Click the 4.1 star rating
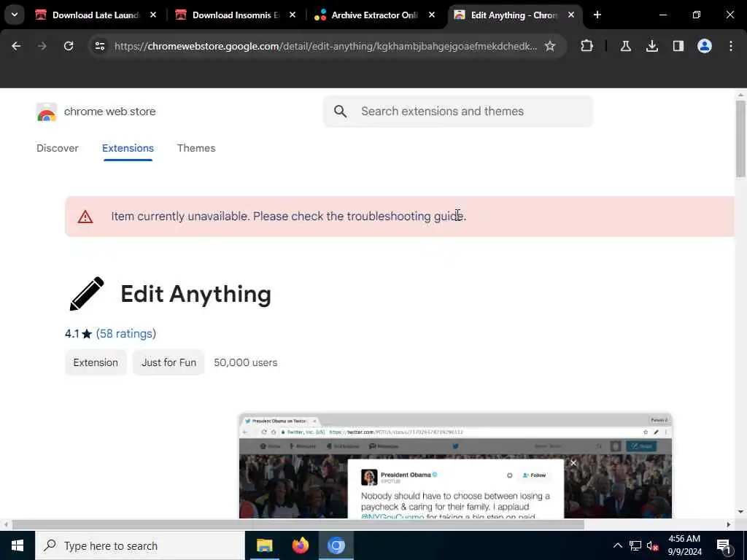Image resolution: width=747 pixels, height=560 pixels. 78,334
